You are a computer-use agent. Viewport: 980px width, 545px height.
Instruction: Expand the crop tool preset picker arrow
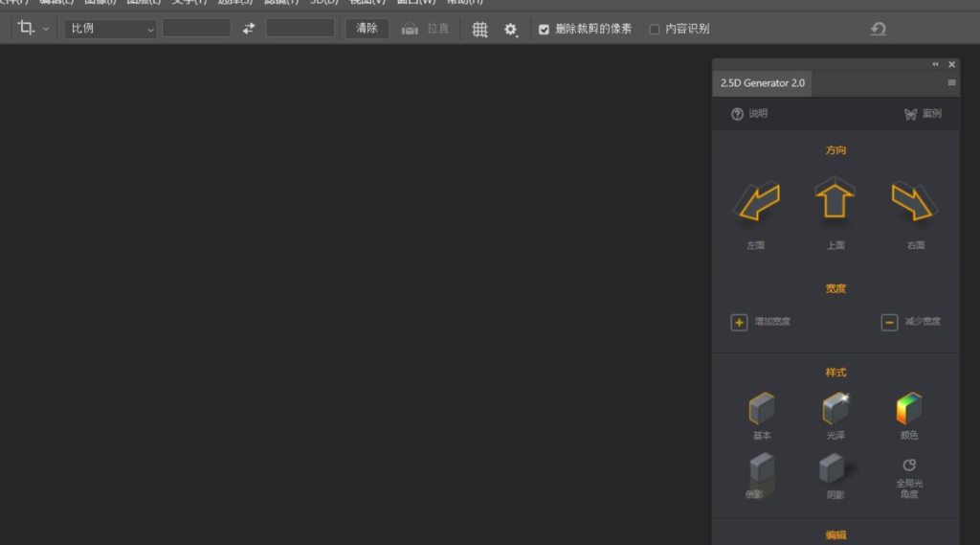click(46, 29)
